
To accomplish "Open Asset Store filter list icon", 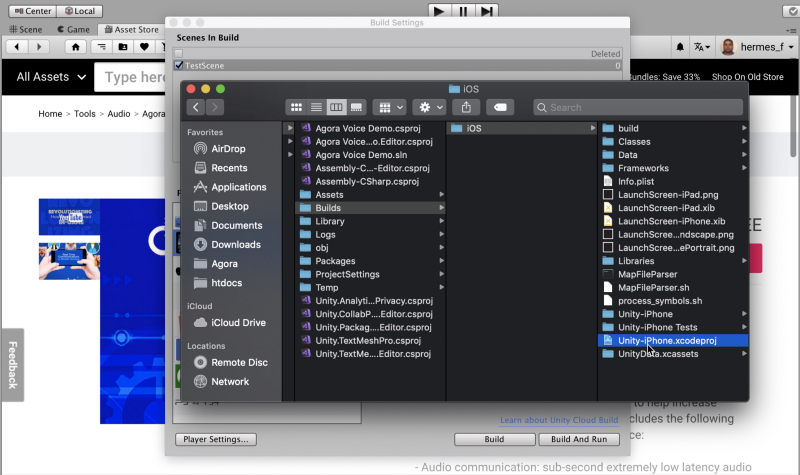I will tap(102, 47).
